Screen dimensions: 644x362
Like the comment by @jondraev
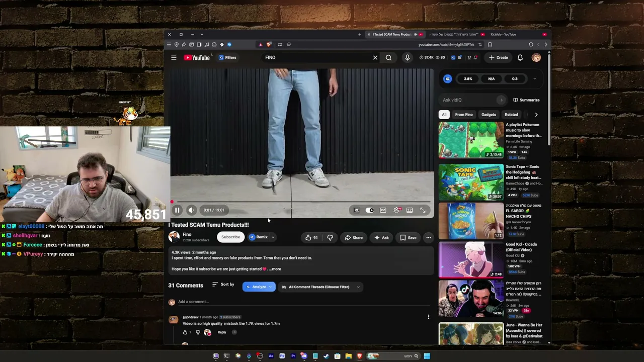(185, 332)
